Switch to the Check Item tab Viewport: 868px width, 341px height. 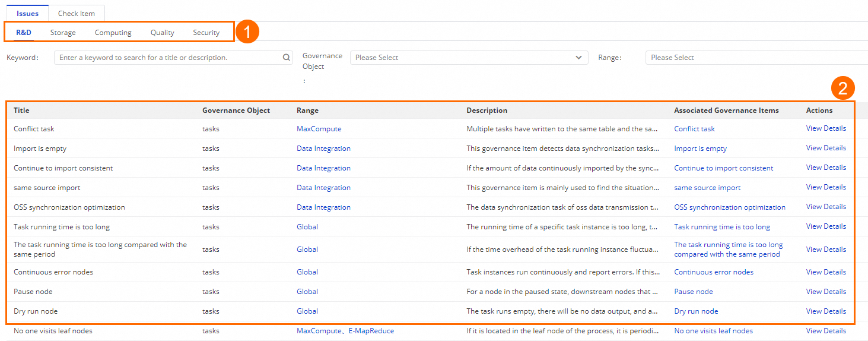[77, 14]
